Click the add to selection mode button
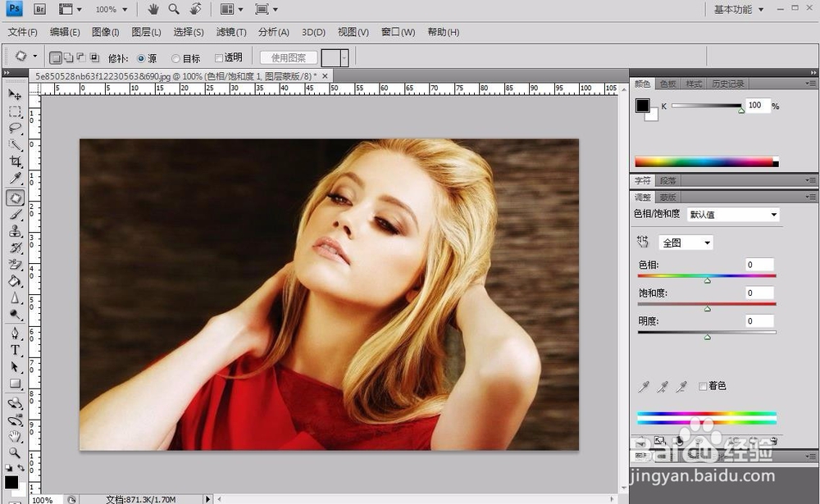The height and width of the screenshot is (504, 820). [68, 57]
